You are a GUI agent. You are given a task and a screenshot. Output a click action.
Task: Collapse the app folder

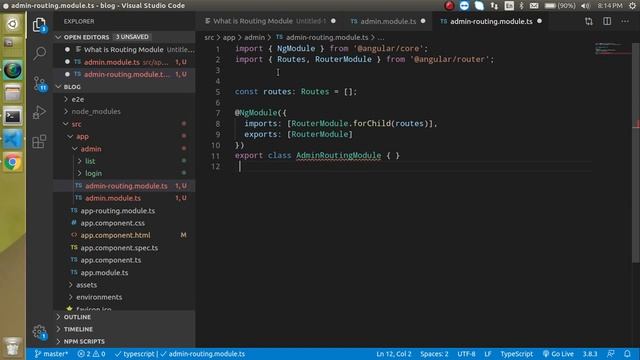[124, 136]
